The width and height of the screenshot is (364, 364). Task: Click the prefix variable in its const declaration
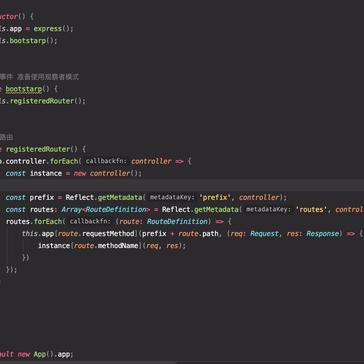(x=42, y=197)
